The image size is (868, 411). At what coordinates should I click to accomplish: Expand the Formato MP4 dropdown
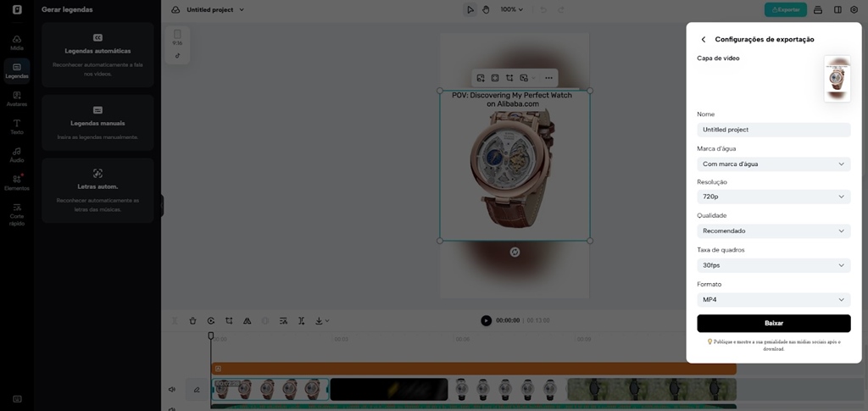(773, 300)
